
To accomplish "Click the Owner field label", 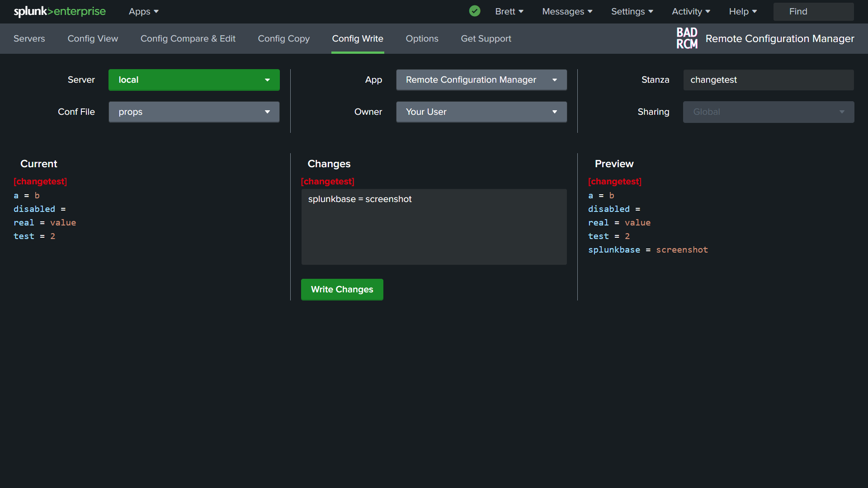I will pyautogui.click(x=368, y=112).
